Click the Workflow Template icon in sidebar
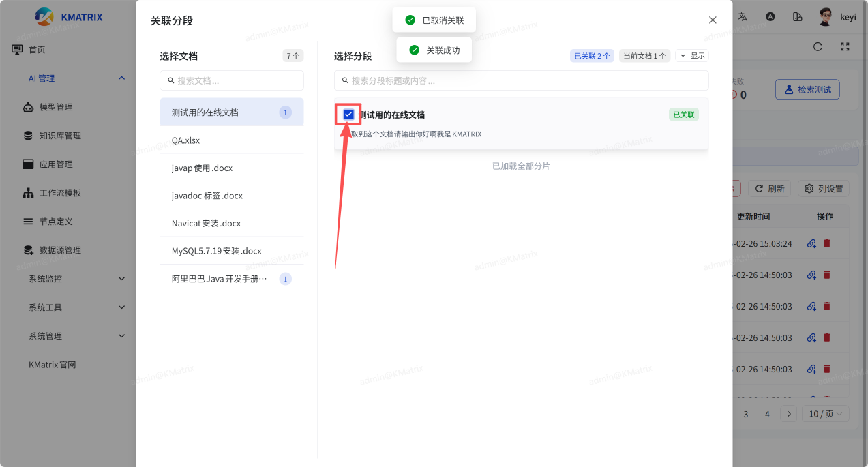The width and height of the screenshot is (868, 467). pyautogui.click(x=28, y=193)
